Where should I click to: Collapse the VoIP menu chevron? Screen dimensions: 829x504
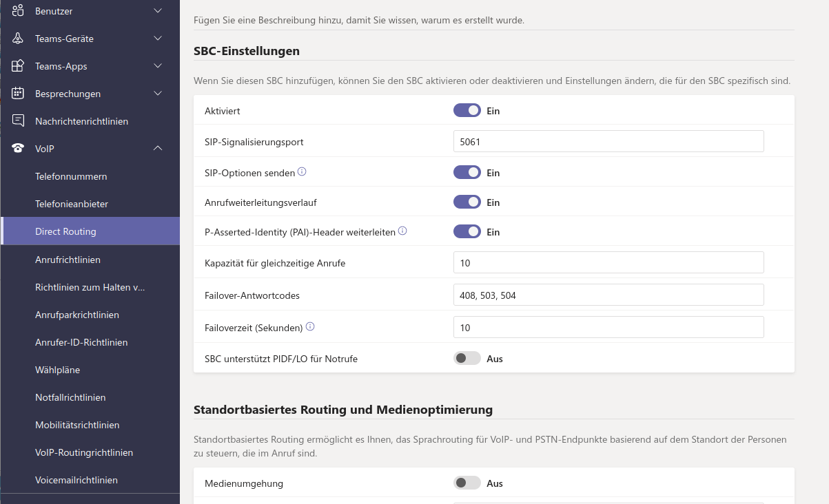158,149
